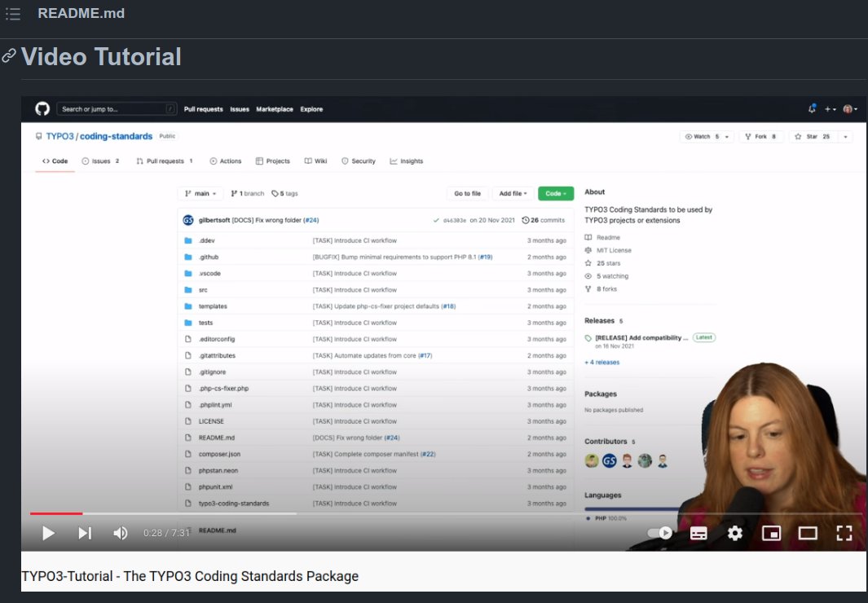Open the LICENSE file
Screen dimensions: 868x603
click(211, 421)
